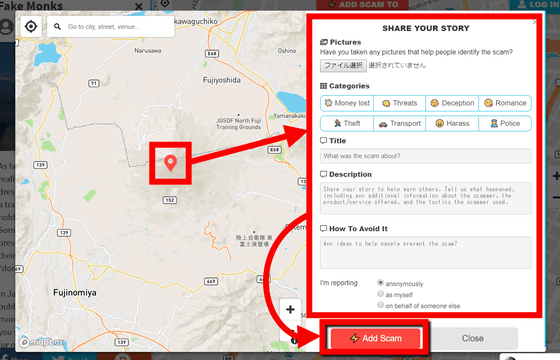Click the search magnifier icon in the map search box

coord(57,27)
